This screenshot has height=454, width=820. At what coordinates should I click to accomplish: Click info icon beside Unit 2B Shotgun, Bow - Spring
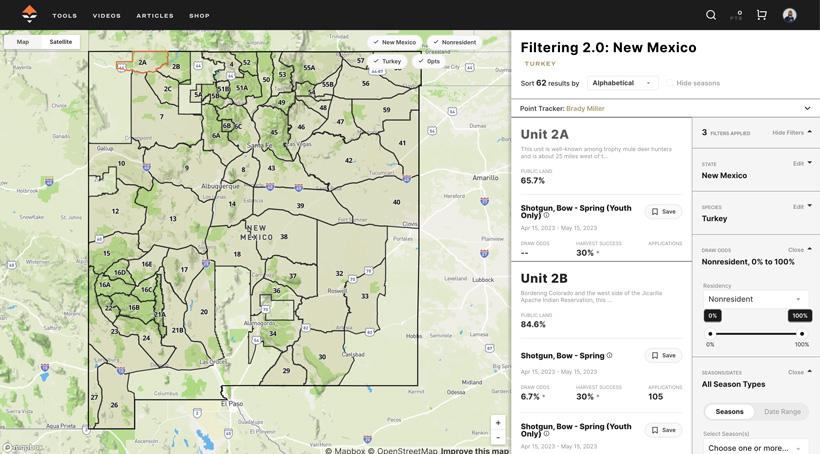[609, 356]
